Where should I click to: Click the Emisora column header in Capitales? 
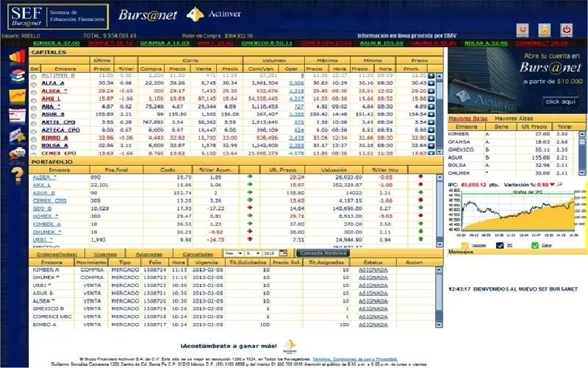point(65,68)
